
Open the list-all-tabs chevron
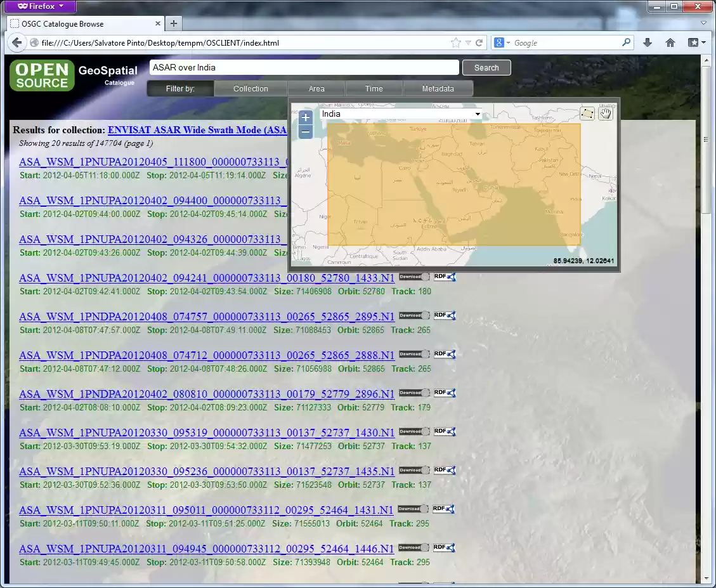[x=703, y=23]
